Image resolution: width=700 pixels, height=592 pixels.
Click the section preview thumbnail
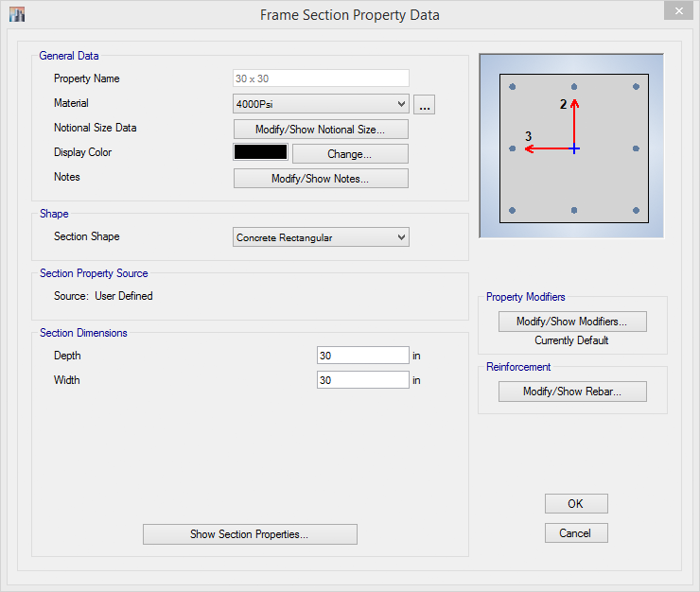click(571, 146)
